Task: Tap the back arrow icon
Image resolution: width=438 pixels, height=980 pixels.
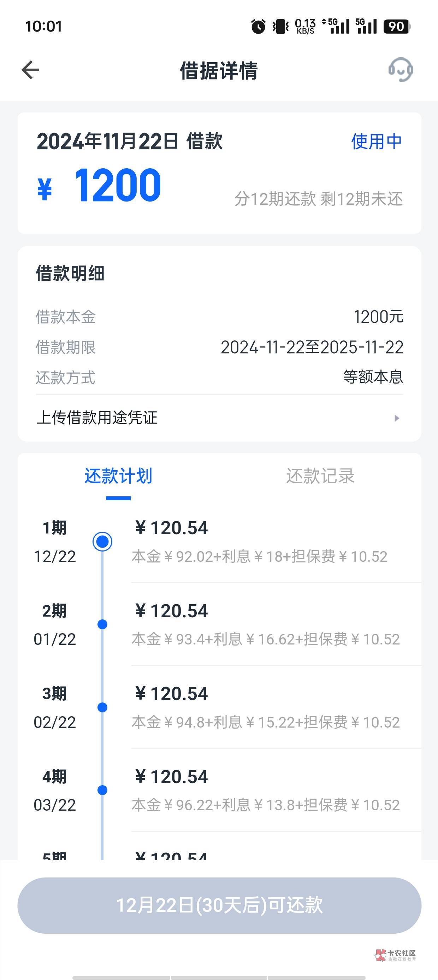Action: [x=30, y=70]
